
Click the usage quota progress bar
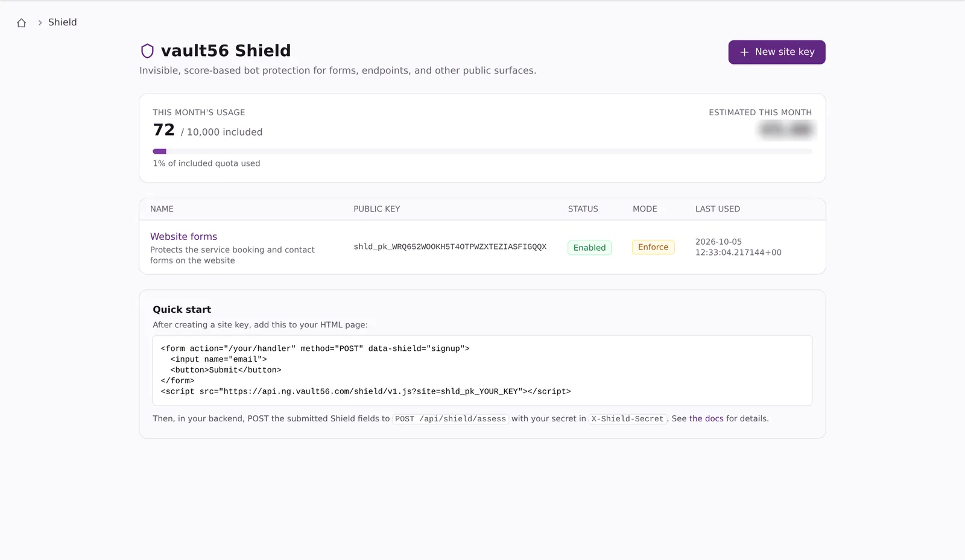click(x=482, y=151)
